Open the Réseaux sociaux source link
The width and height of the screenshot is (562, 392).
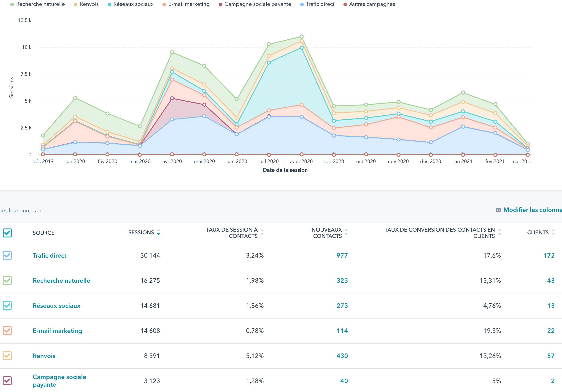[57, 306]
